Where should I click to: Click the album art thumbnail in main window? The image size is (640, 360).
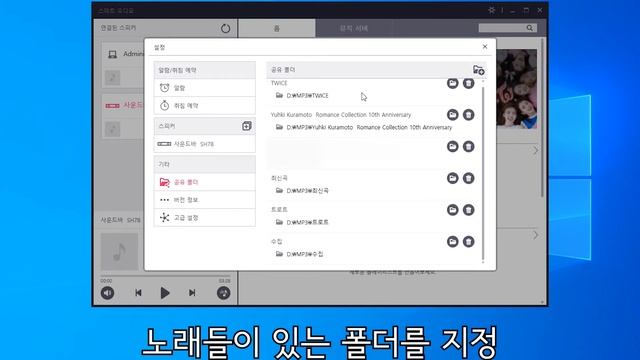tap(517, 89)
